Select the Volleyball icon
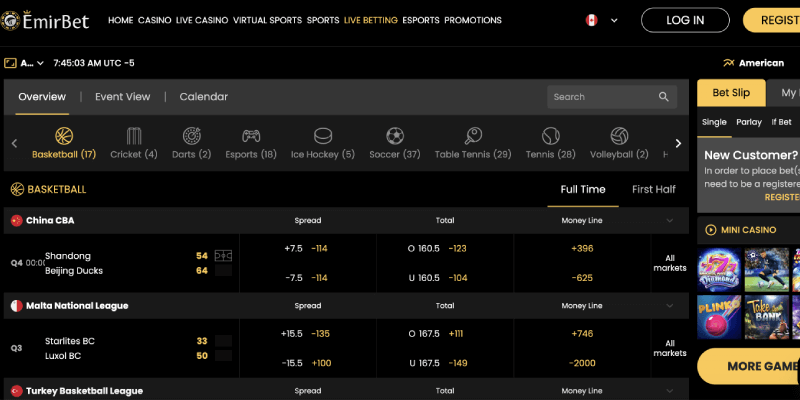Screen dimensions: 800x400 619,136
